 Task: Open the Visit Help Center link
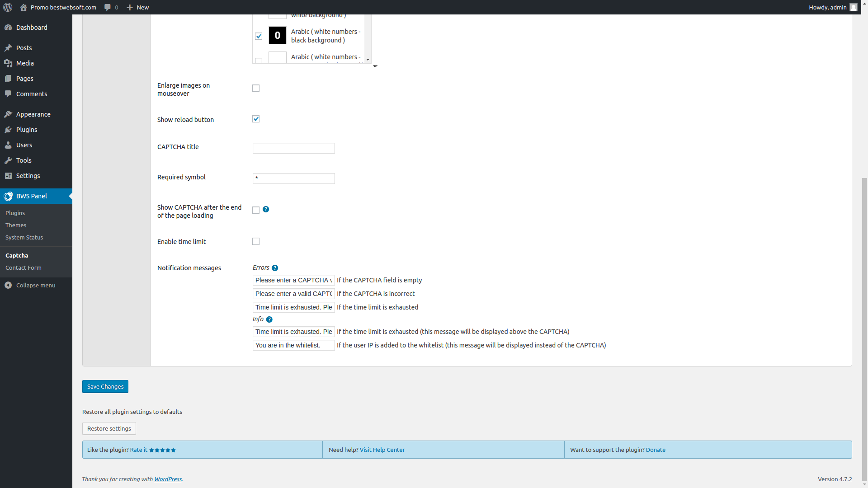(382, 450)
